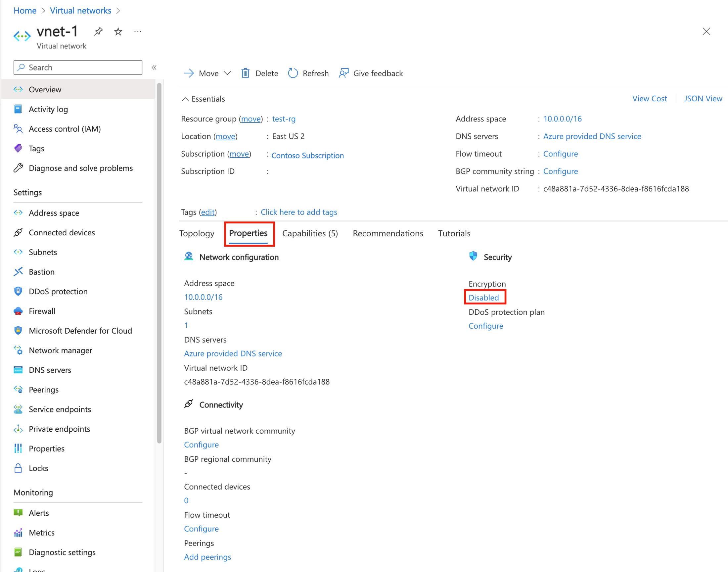728x572 pixels.
Task: Select the Properties tab
Action: click(x=248, y=232)
